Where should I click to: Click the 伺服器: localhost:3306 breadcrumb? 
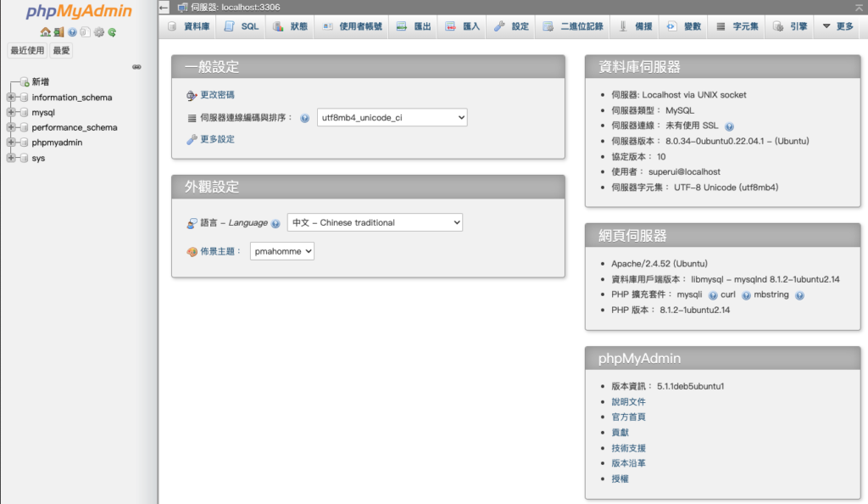pyautogui.click(x=236, y=7)
